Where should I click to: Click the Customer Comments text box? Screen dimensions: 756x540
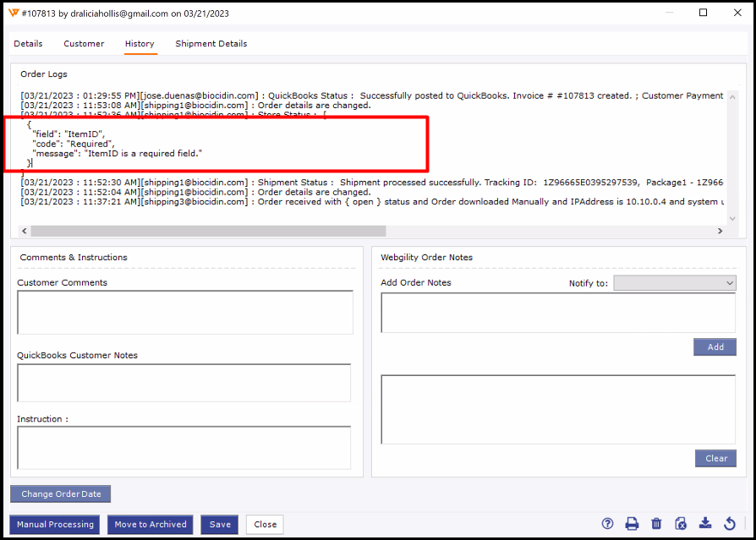(x=184, y=313)
